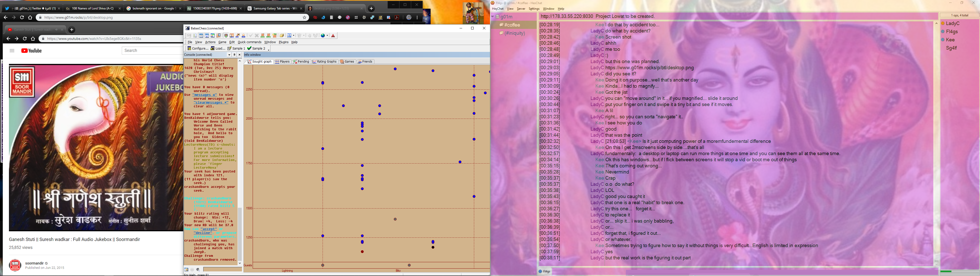
Task: Mute the Ganesh Stuti tab audio
Action: click(x=56, y=29)
